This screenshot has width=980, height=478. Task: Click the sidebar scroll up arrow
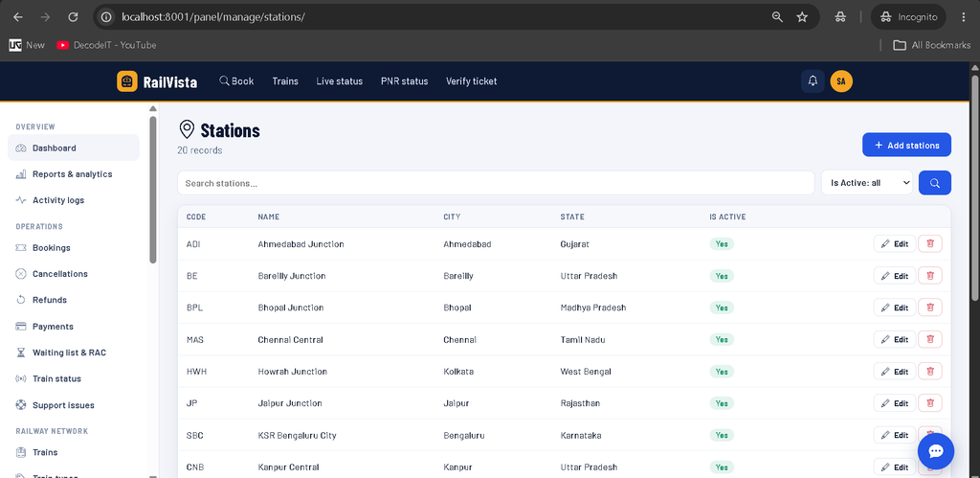click(153, 109)
